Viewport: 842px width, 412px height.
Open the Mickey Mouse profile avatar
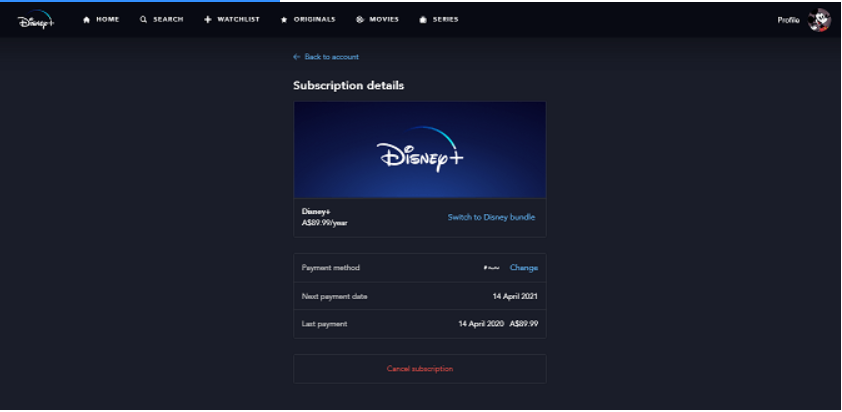coord(819,20)
